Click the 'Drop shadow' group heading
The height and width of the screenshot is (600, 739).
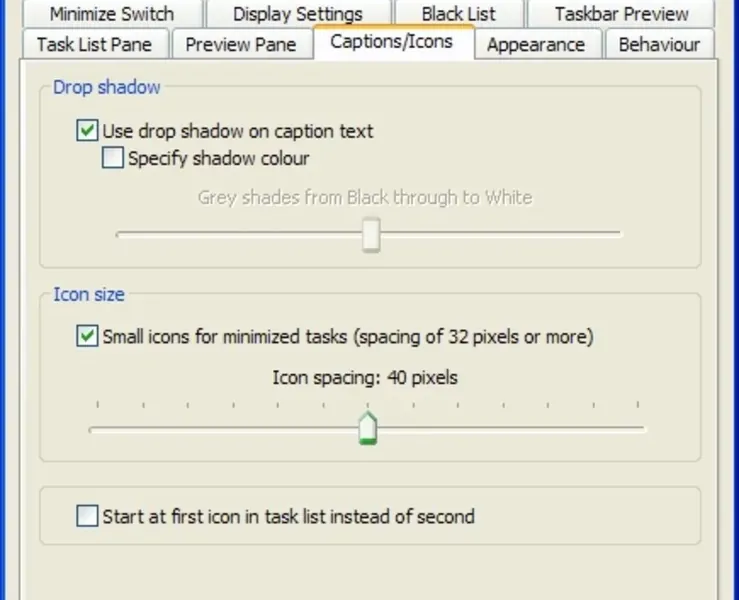coord(106,87)
